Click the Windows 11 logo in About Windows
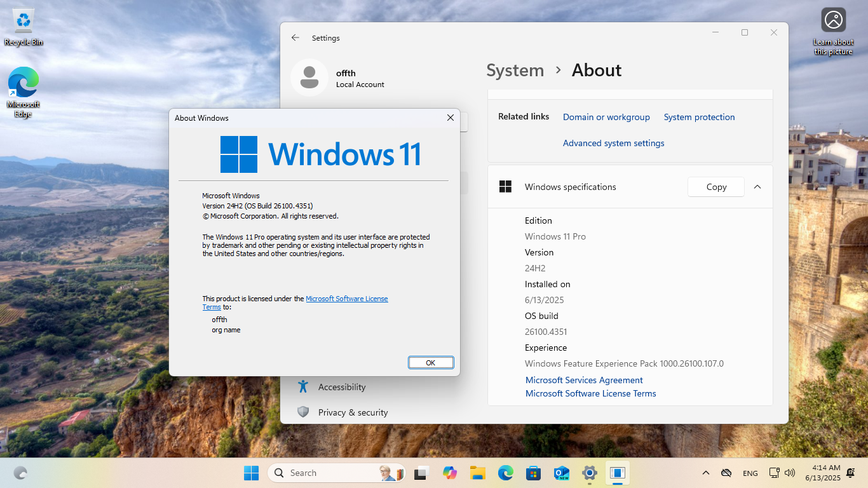 pyautogui.click(x=321, y=154)
